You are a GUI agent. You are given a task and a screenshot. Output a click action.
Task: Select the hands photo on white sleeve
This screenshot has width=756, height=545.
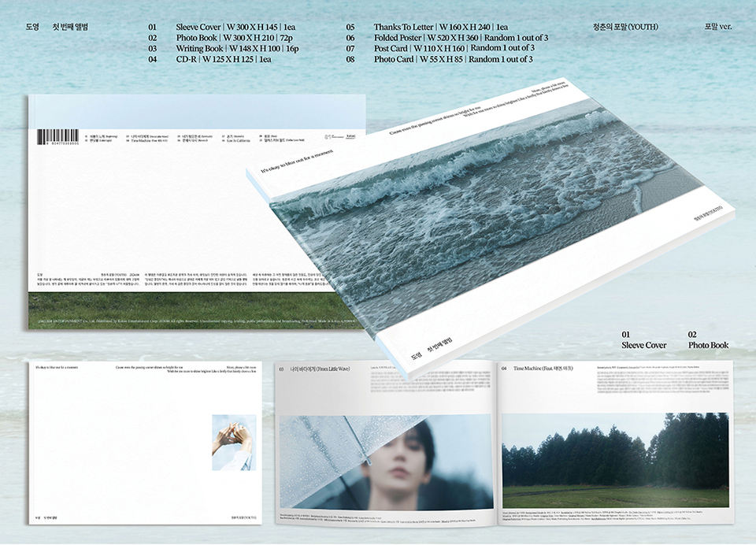(x=234, y=443)
